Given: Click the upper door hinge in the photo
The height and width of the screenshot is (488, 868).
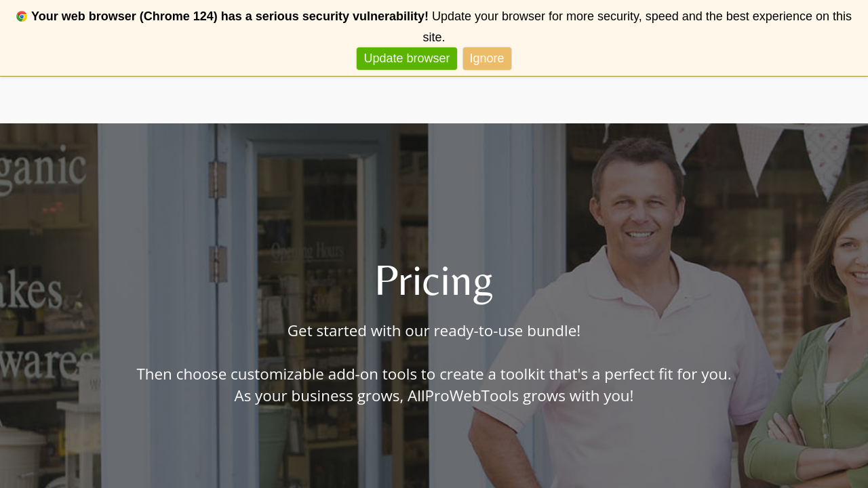Looking at the screenshot, I should 217,178.
